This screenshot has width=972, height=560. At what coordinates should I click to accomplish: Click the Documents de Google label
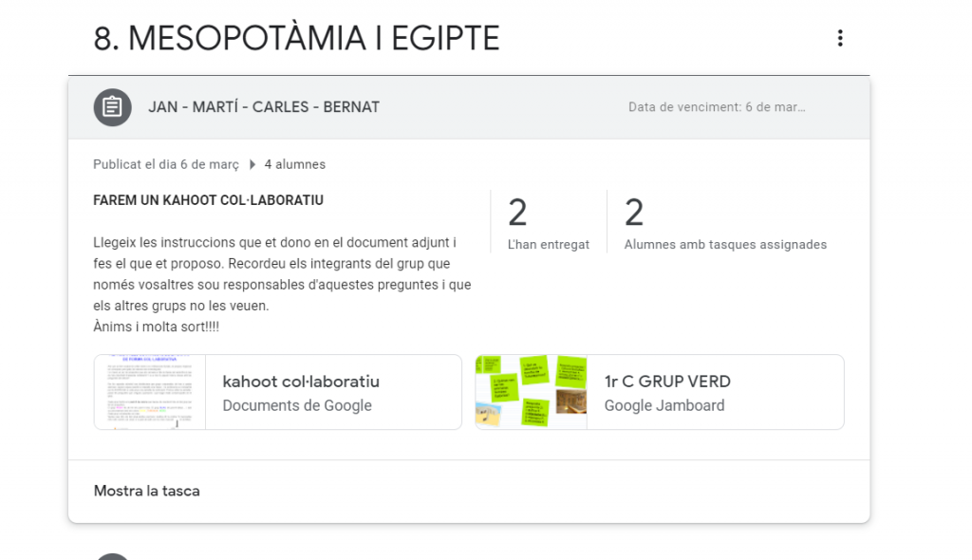pyautogui.click(x=297, y=405)
